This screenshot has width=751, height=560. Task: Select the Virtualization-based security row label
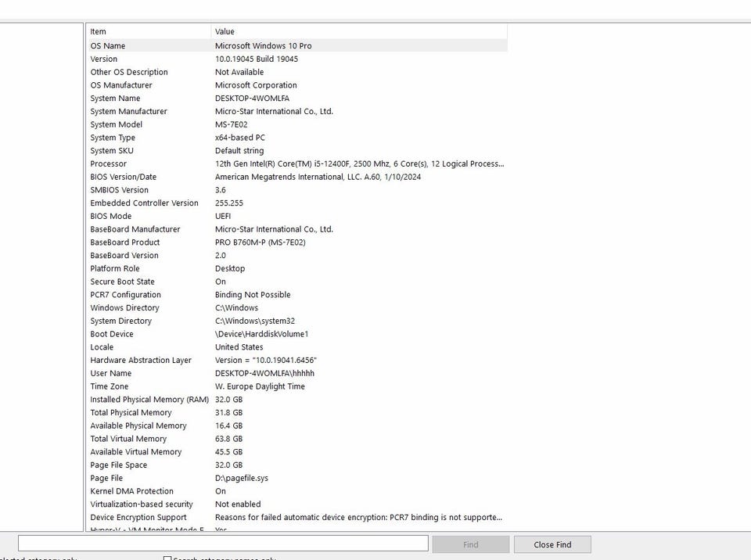pos(142,504)
